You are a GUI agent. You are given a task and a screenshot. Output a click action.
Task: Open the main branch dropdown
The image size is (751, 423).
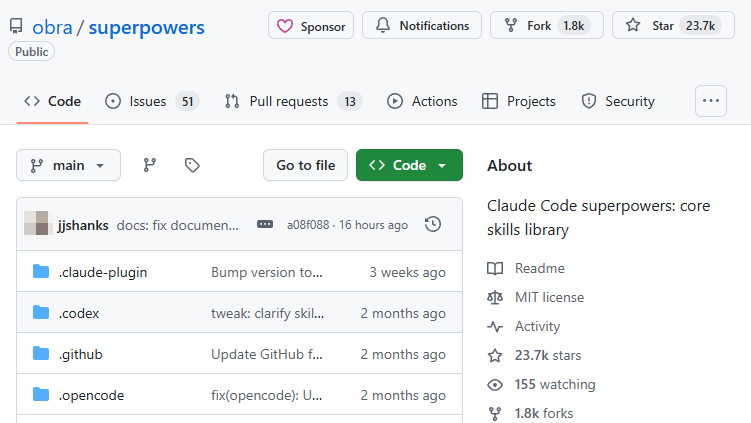click(x=68, y=165)
